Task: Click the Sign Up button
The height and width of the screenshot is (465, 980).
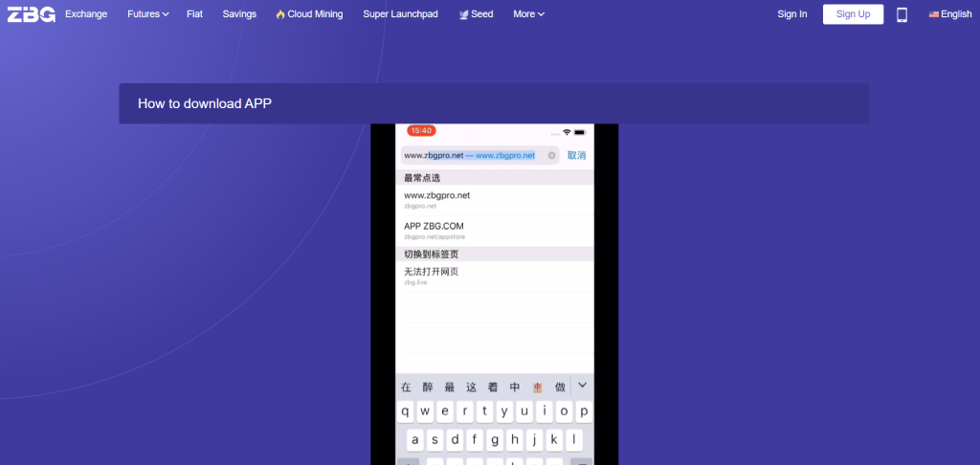Action: (853, 13)
